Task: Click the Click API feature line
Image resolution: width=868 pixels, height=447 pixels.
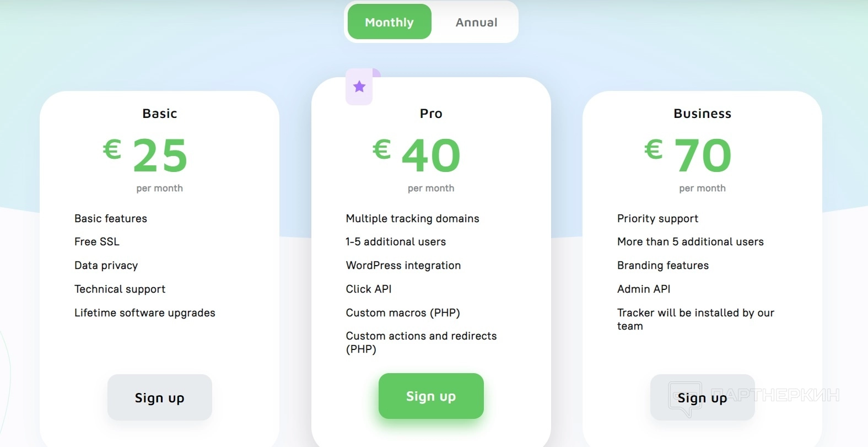Action: [369, 289]
